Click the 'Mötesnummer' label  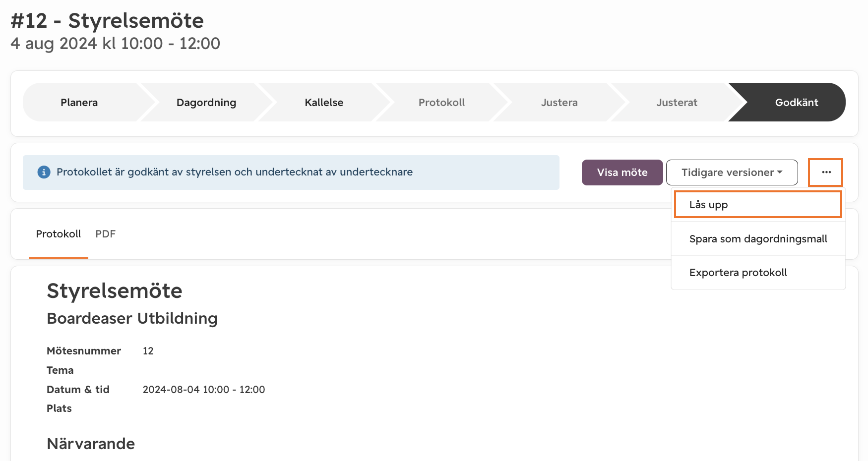pyautogui.click(x=84, y=351)
